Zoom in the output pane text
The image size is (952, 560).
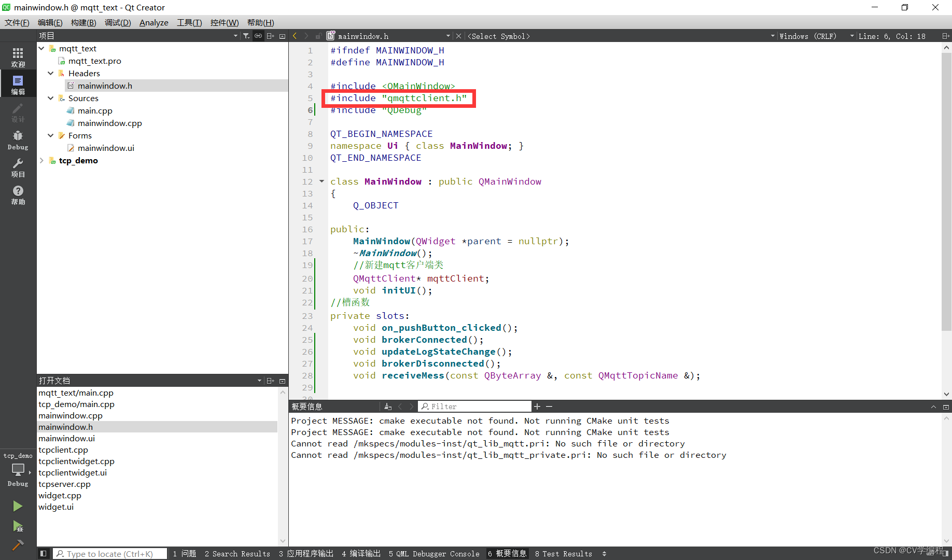537,407
